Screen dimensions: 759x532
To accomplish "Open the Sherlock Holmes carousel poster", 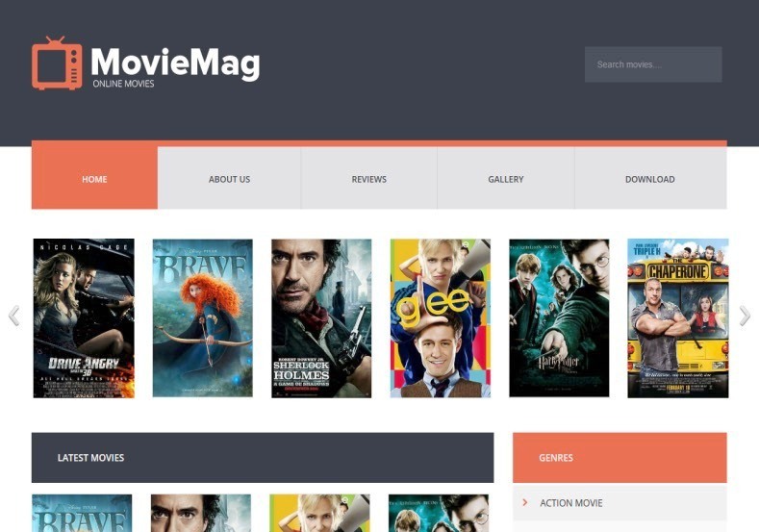I will point(321,318).
